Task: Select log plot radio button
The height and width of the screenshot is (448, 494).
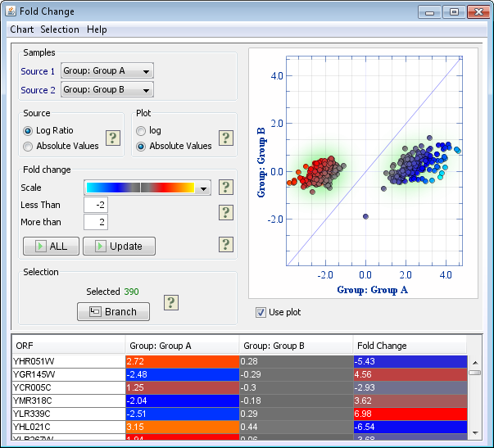Action: click(x=141, y=131)
